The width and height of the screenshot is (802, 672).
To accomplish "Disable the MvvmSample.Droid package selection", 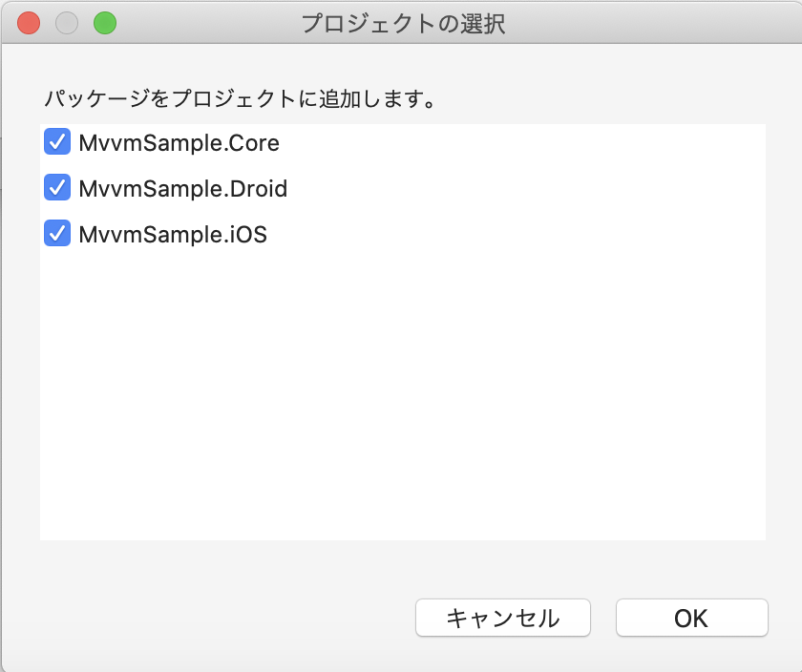I will [57, 187].
